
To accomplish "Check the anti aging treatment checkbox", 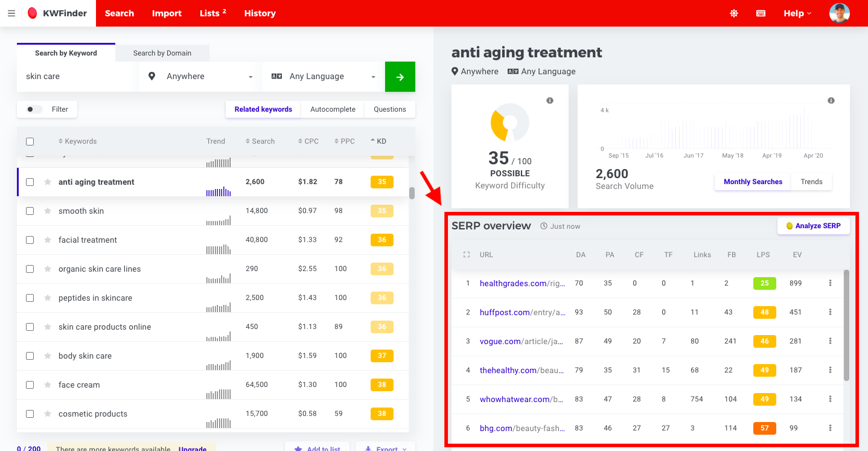I will pyautogui.click(x=30, y=182).
